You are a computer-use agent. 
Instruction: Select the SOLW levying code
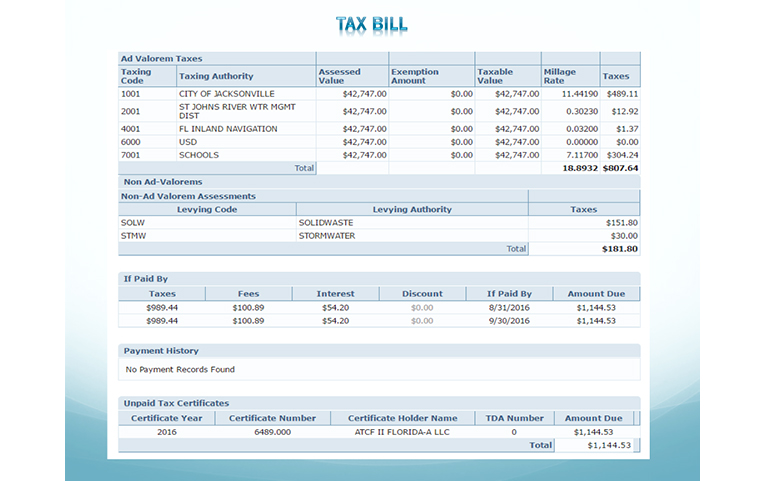(x=133, y=222)
